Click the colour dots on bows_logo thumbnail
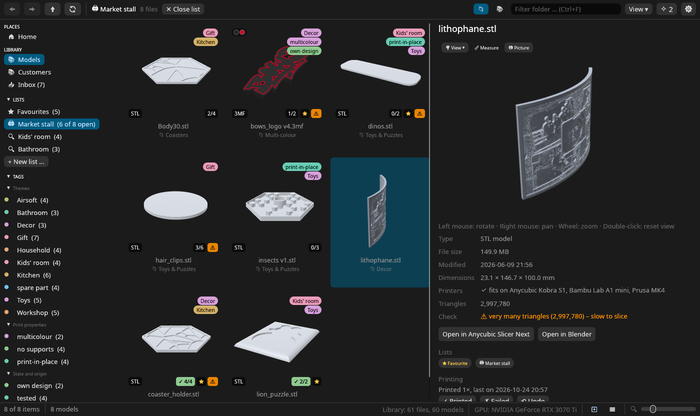Screen dimensions: 700x416 (x=239, y=32)
